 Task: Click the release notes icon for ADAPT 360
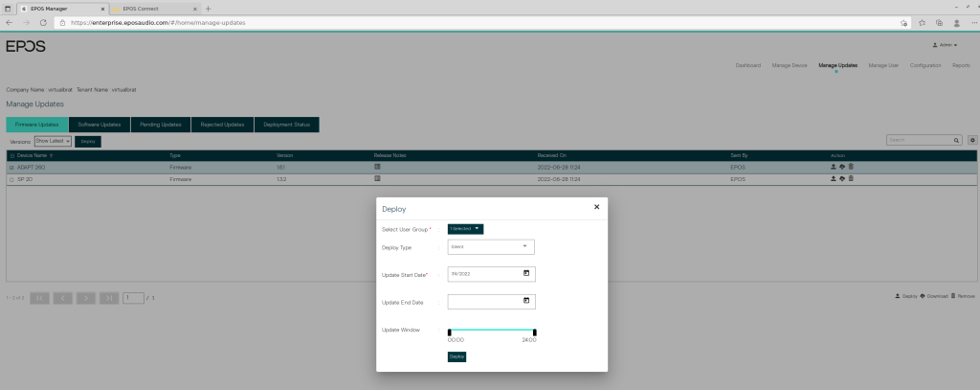tap(377, 166)
